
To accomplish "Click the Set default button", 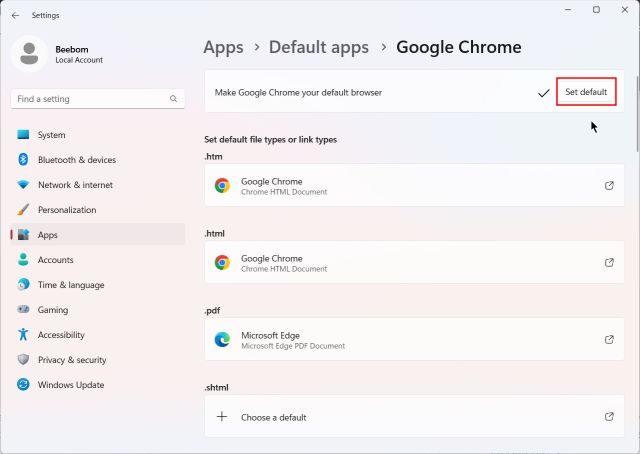I will (585, 92).
